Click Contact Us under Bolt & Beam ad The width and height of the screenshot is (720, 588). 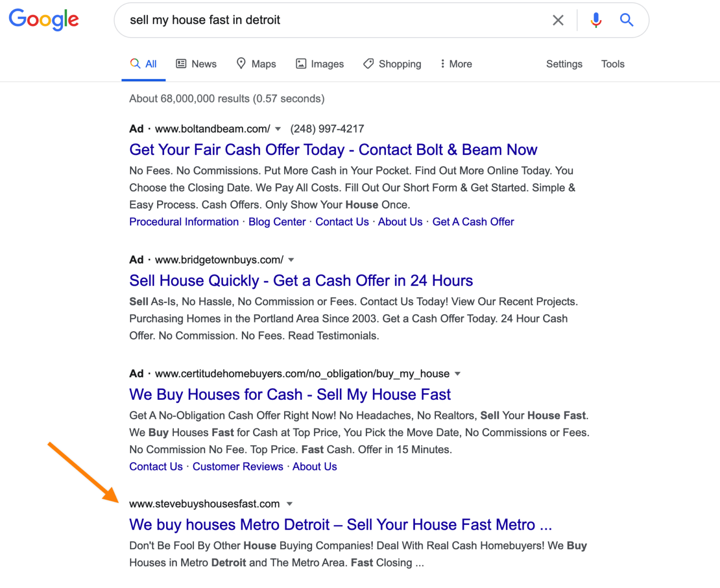coord(342,222)
